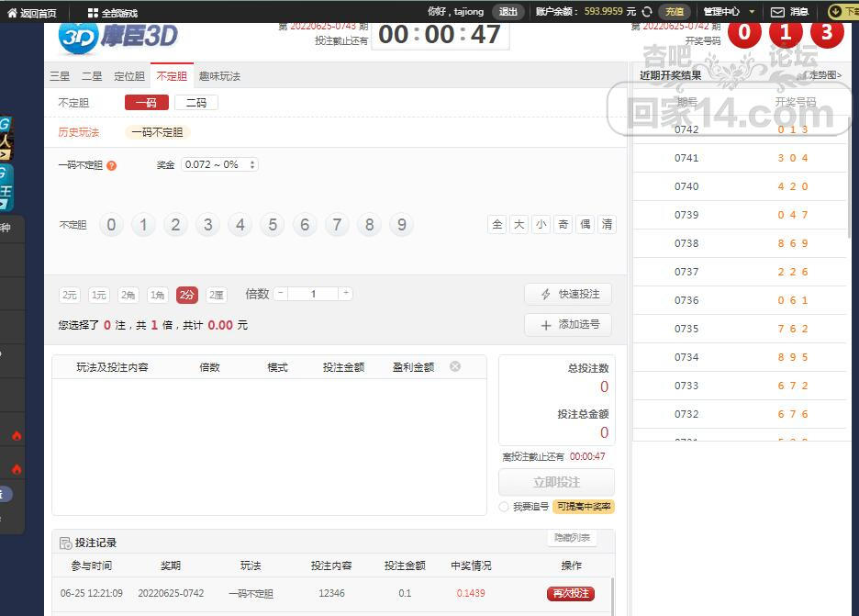Click the 快速投注 button
This screenshot has height=616, width=859.
pyautogui.click(x=568, y=294)
